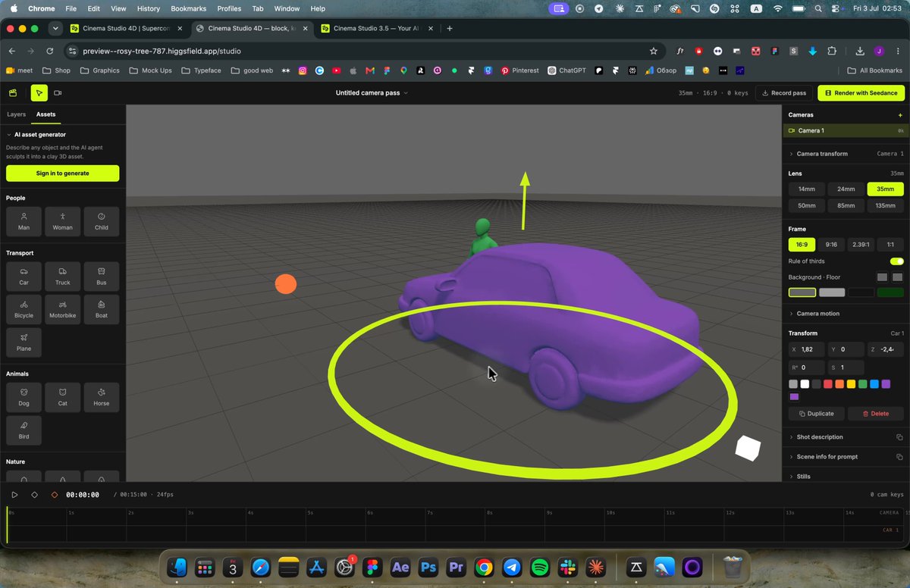
Task: Open the Chrome tab search dropdown
Action: click(55, 29)
